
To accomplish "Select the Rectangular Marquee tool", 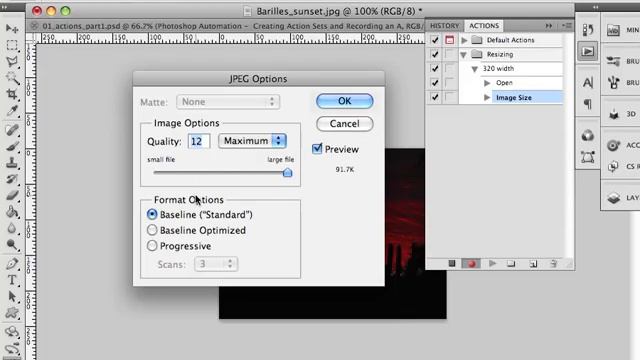I will [12, 44].
